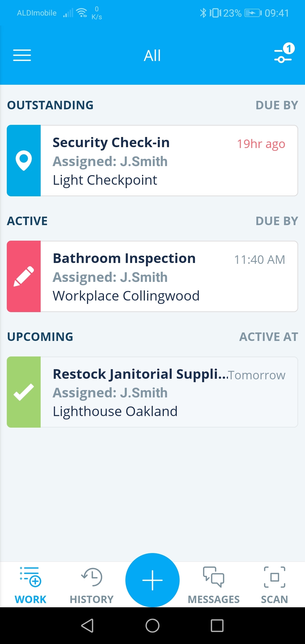Tap the Android home circle button
The height and width of the screenshot is (644, 305).
[152, 626]
